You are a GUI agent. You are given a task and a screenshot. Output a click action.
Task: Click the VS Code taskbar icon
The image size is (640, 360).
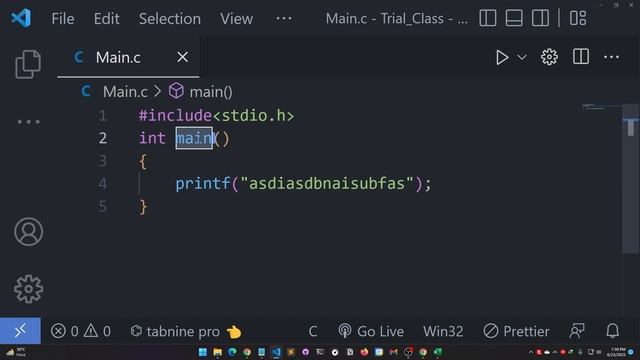point(276,352)
